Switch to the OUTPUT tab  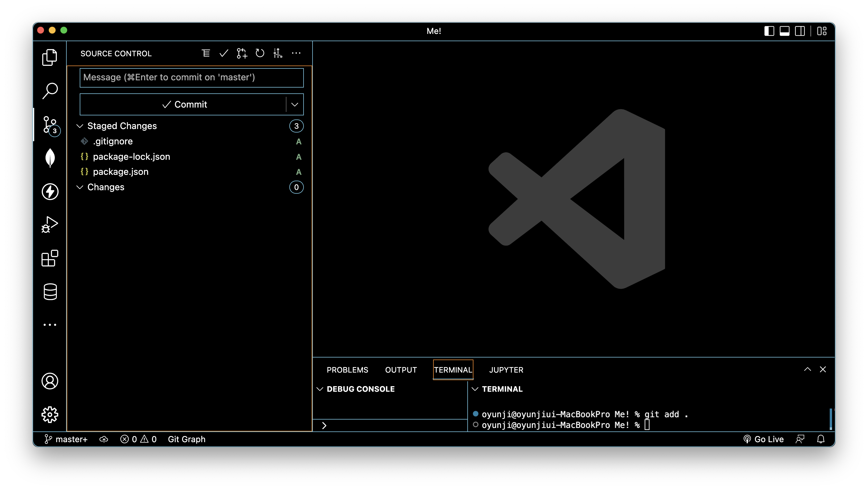tap(401, 370)
